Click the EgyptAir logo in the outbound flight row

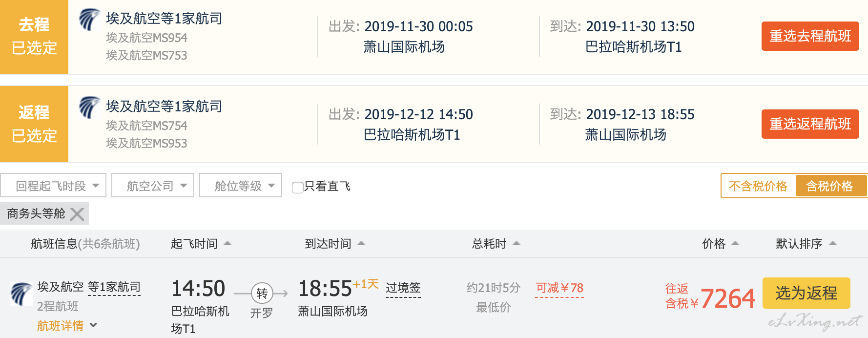pos(89,20)
